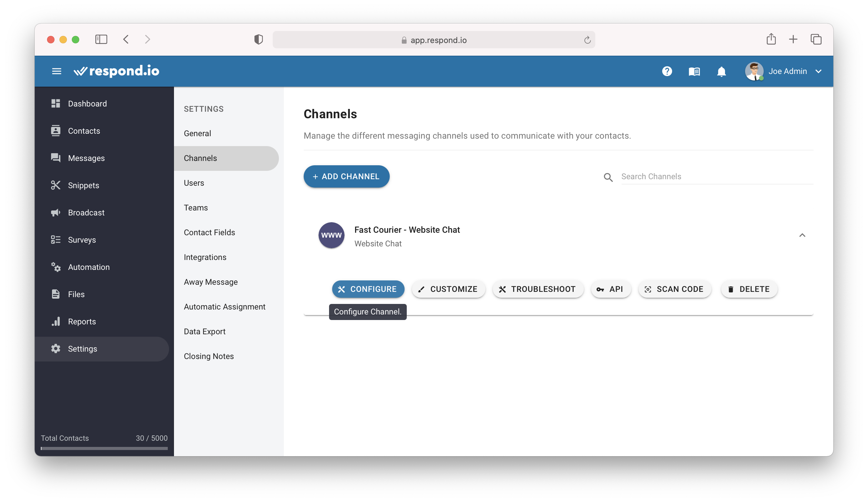Click the Reports icon in sidebar
The image size is (868, 502).
tap(56, 321)
